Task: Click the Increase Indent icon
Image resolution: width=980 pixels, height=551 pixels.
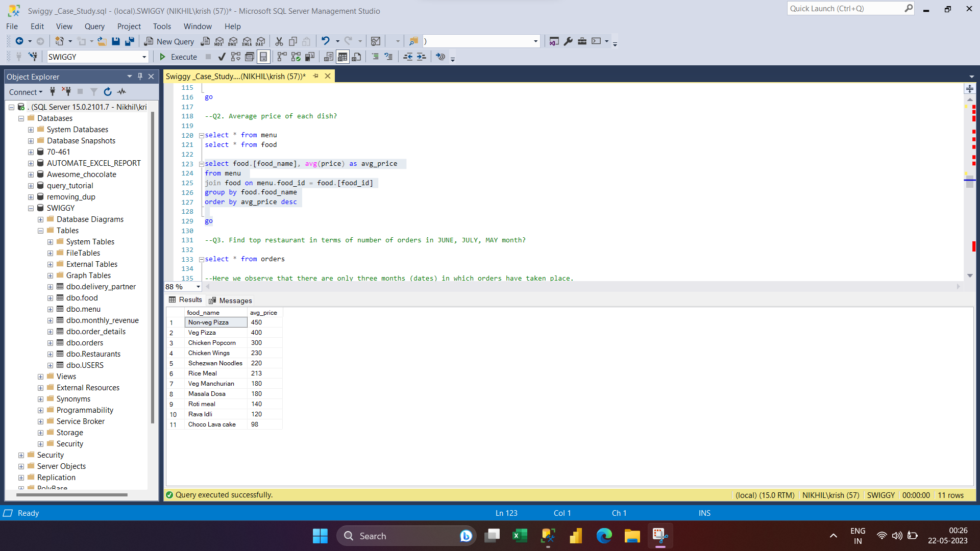Action: click(x=422, y=57)
